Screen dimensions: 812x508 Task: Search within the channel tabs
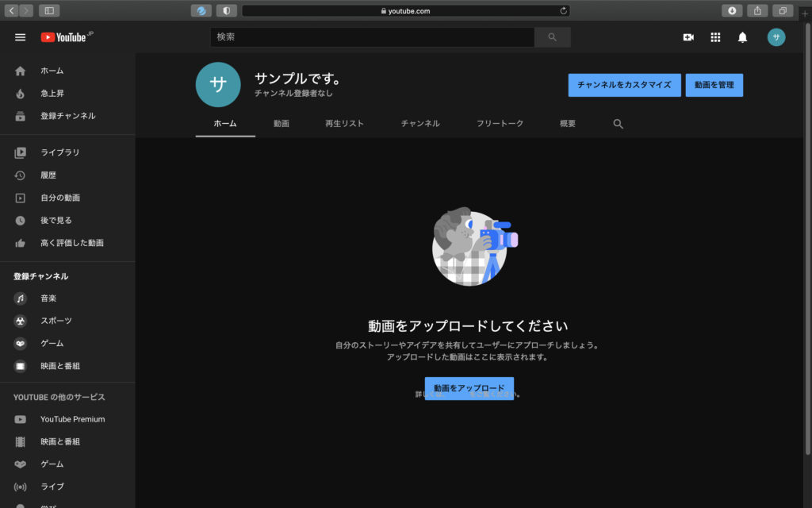click(x=618, y=124)
